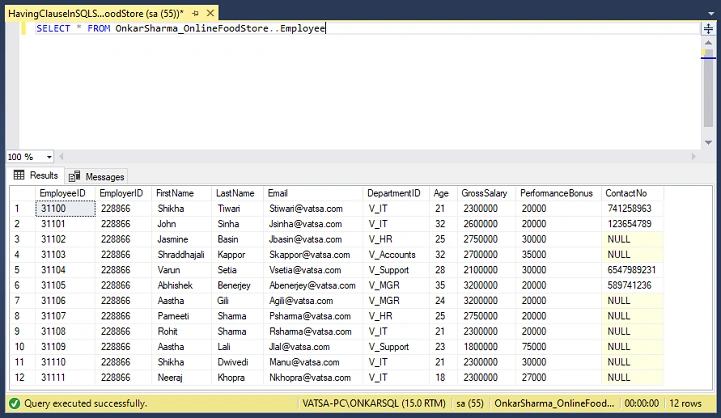Click the horizontal scroll right arrow
Viewport: 721px width, 418px height.
click(x=693, y=157)
